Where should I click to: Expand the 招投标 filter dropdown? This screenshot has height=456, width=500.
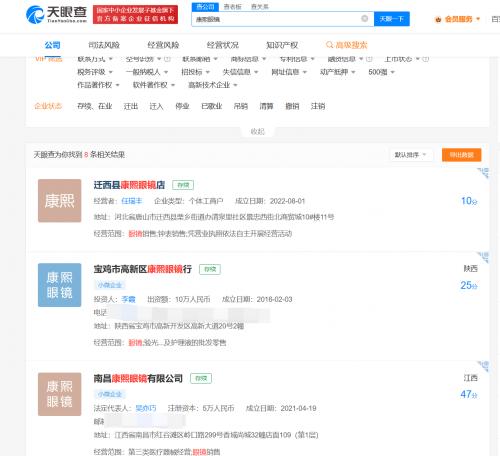[195, 72]
